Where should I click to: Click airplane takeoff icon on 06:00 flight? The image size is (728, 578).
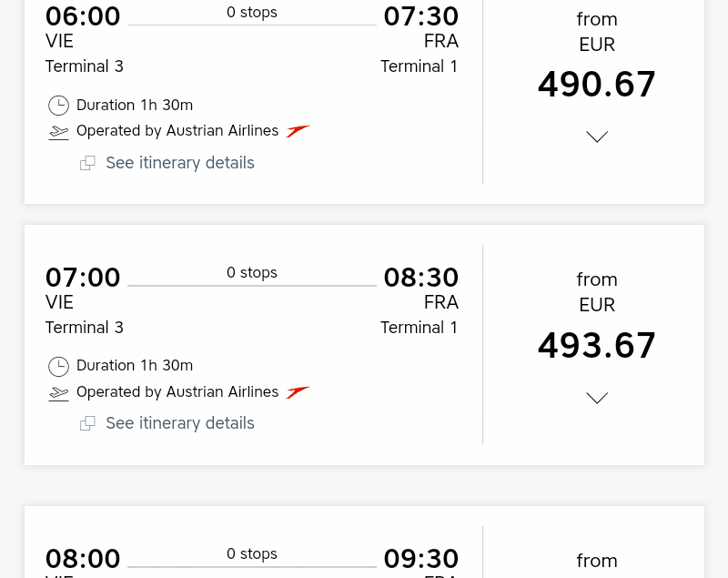coord(58,132)
